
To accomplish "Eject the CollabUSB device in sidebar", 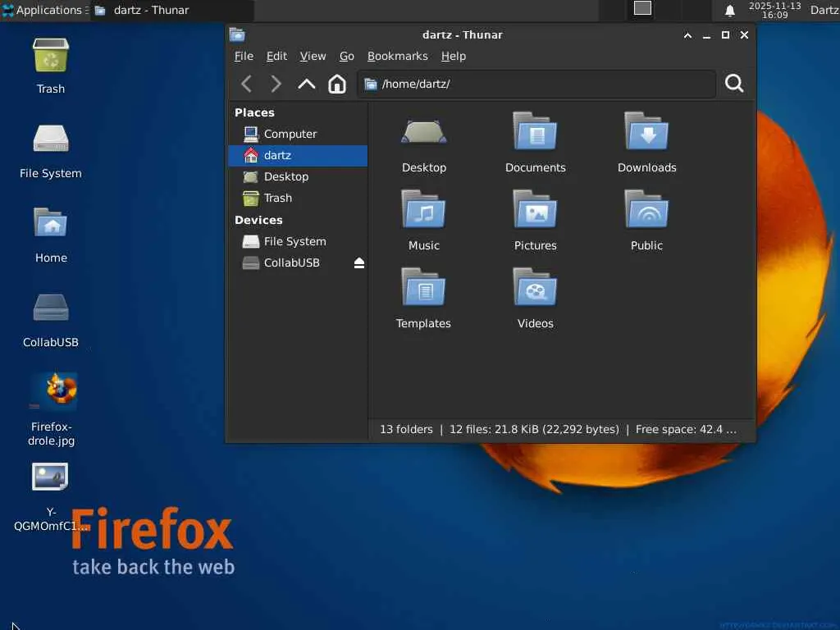I will click(x=359, y=262).
